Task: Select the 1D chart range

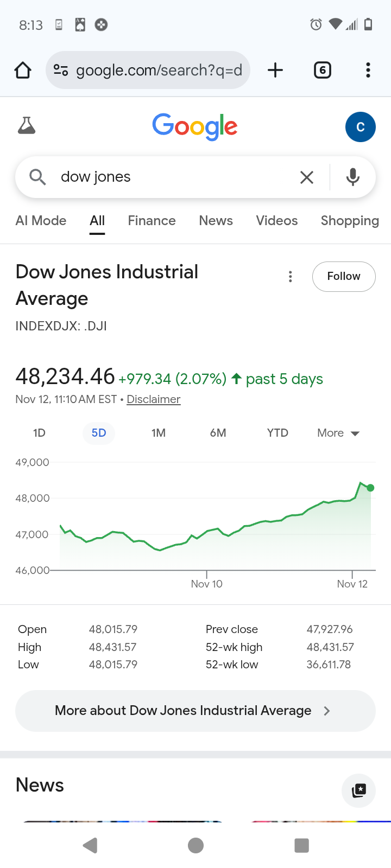Action: tap(39, 433)
